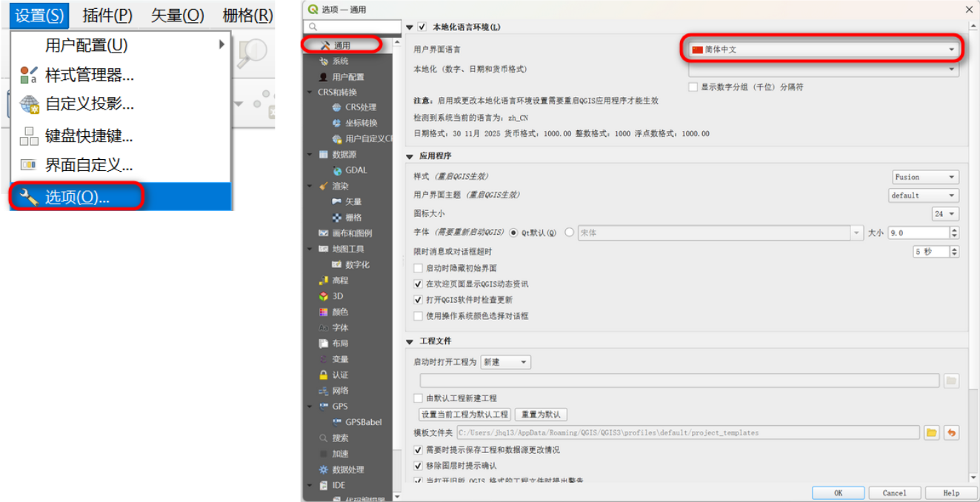The image size is (980, 502).
Task: Toggle the 本地化语言环境 checkbox
Action: pyautogui.click(x=422, y=27)
